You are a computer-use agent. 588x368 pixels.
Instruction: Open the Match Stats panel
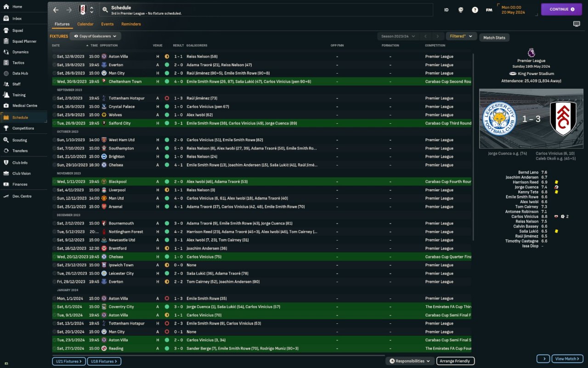(x=494, y=38)
